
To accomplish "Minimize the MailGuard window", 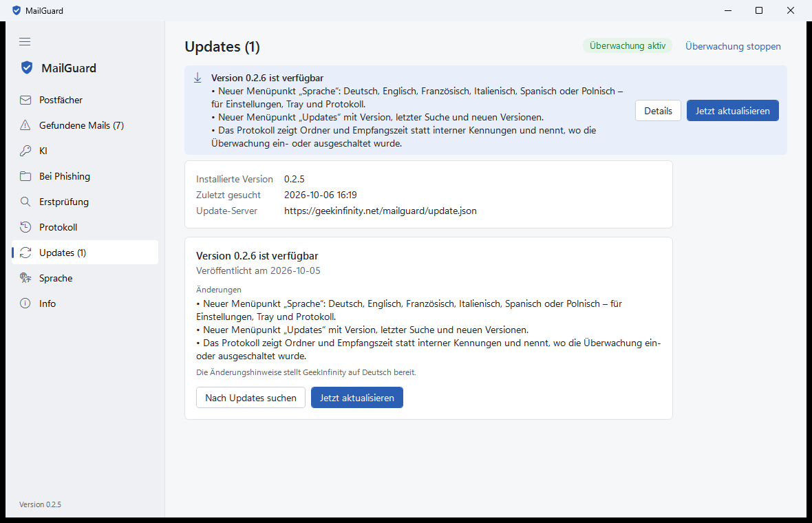I will click(x=728, y=10).
